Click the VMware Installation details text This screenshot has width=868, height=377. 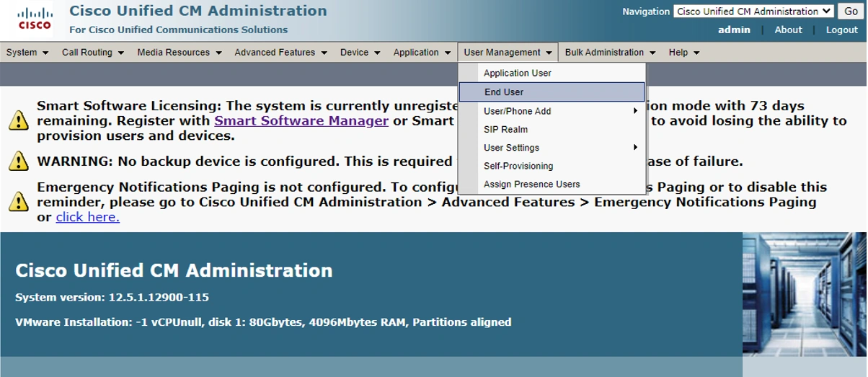pyautogui.click(x=263, y=322)
